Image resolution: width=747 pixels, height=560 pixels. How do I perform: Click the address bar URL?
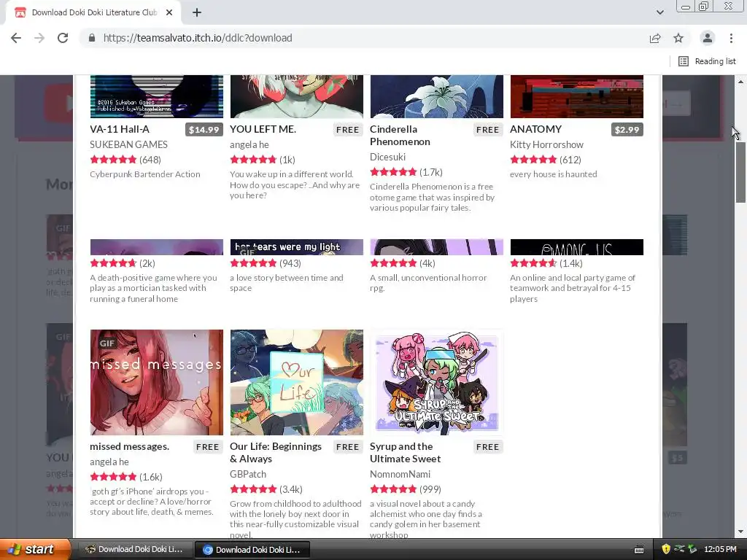point(198,38)
